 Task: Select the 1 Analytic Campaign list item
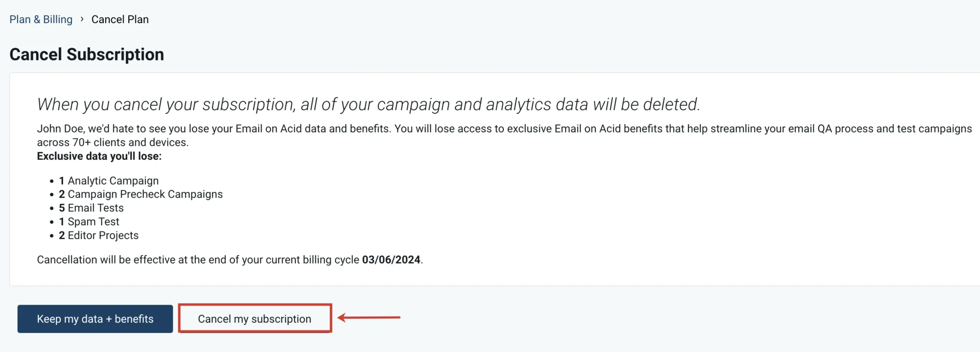coord(109,180)
